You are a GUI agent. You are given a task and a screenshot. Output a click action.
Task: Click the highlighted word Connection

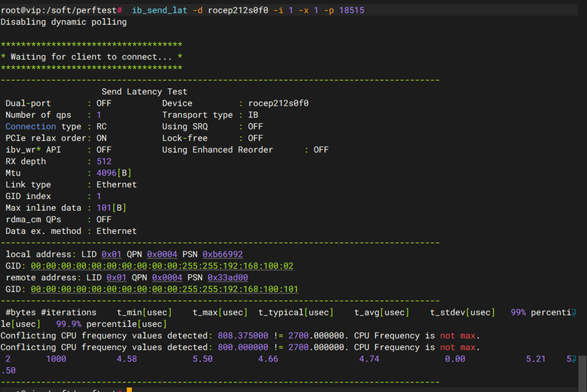point(31,126)
